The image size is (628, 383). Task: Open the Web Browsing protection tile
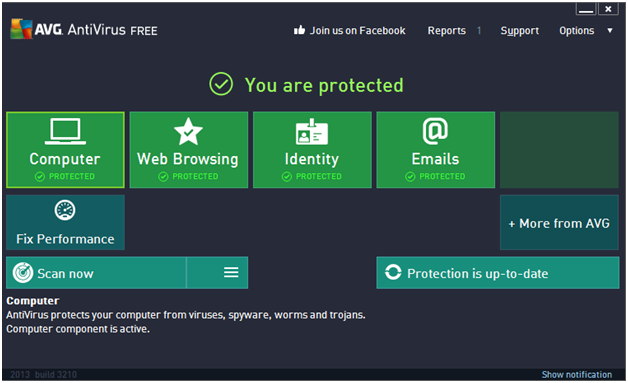coord(189,150)
